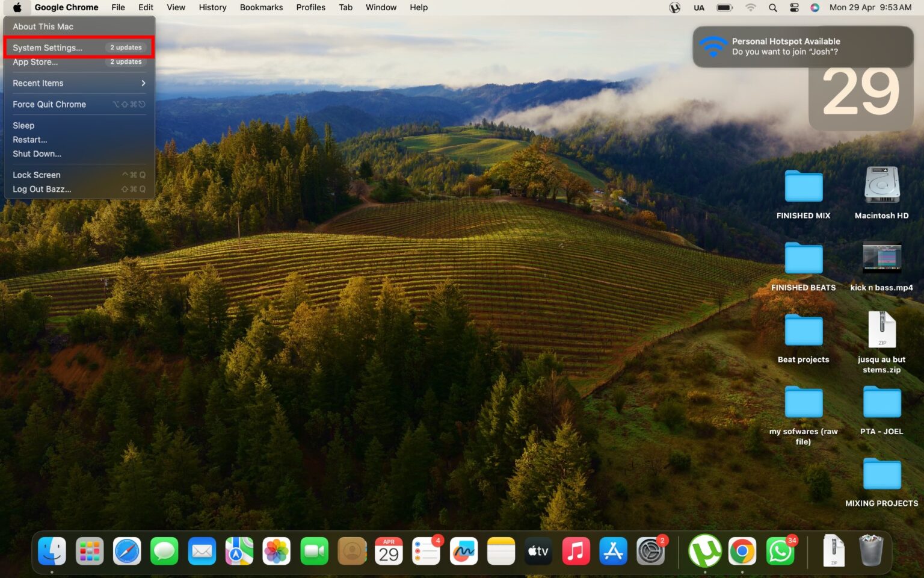Viewport: 924px width, 578px height.
Task: Open WhatsApp in the Dock
Action: click(780, 551)
